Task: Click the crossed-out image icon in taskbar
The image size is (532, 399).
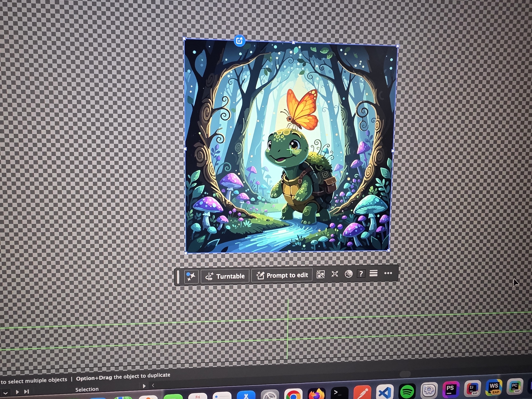Action: (321, 274)
